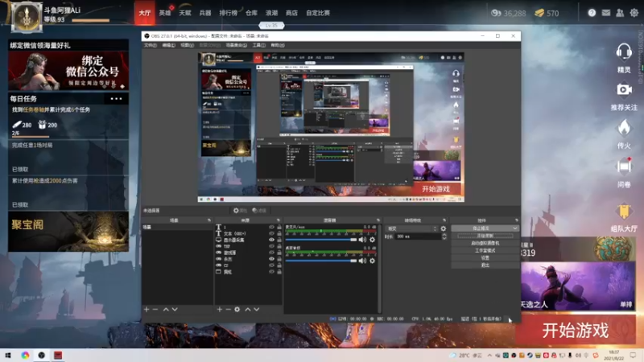Screen dimensions: 644x362
Task: Open the OBS 工具 menu
Action: click(x=258, y=45)
